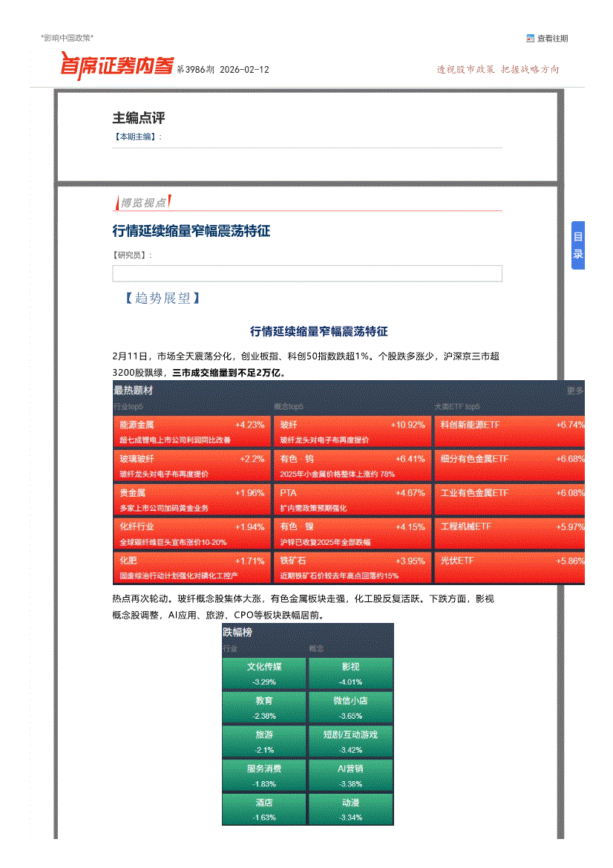The height and width of the screenshot is (868, 613).
Task: Click the 工程机械ETF tile
Action: 511,533
